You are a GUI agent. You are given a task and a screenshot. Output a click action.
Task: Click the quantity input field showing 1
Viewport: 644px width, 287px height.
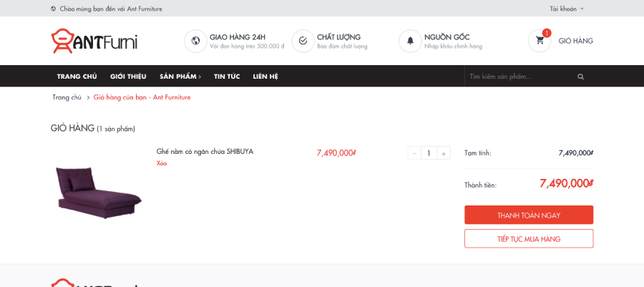[x=429, y=153]
